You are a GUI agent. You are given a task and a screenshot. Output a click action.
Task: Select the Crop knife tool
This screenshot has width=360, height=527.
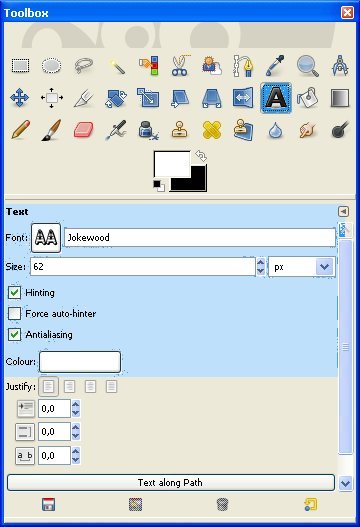(x=83, y=98)
